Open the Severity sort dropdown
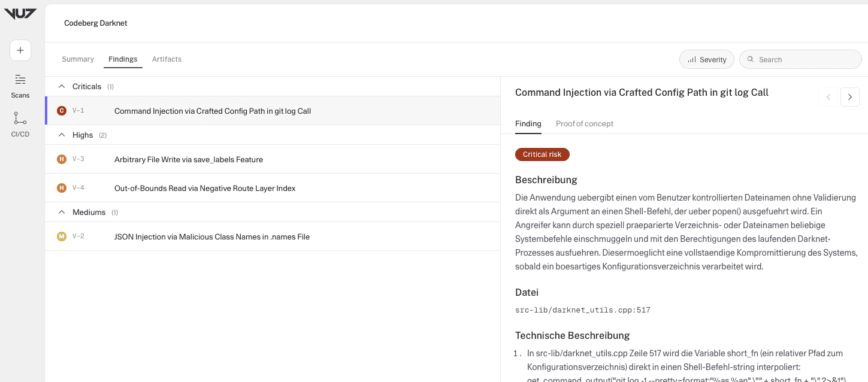The height and width of the screenshot is (382, 868). pyautogui.click(x=707, y=59)
